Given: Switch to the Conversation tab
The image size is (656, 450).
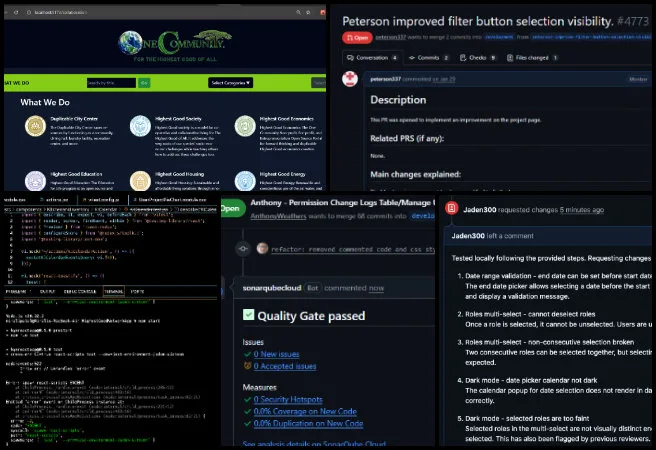Looking at the screenshot, I should point(372,58).
